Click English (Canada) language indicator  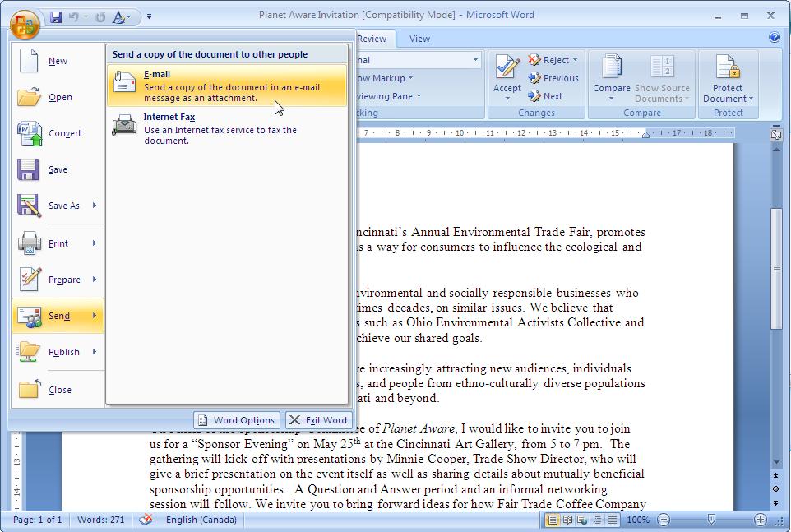tap(201, 520)
